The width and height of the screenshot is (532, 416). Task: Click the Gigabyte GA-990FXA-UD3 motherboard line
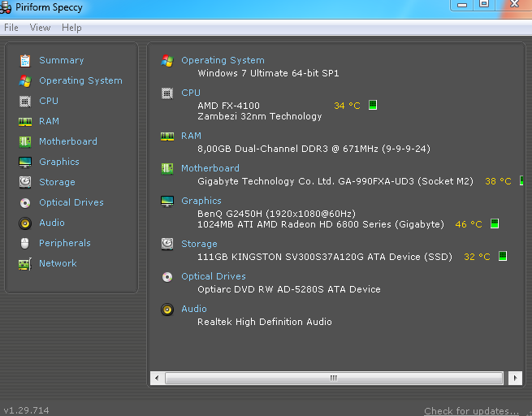pyautogui.click(x=335, y=181)
